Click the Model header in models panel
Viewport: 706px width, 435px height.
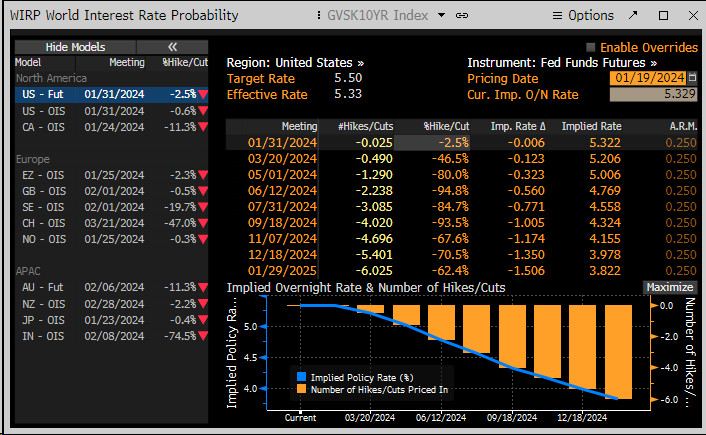[28, 63]
